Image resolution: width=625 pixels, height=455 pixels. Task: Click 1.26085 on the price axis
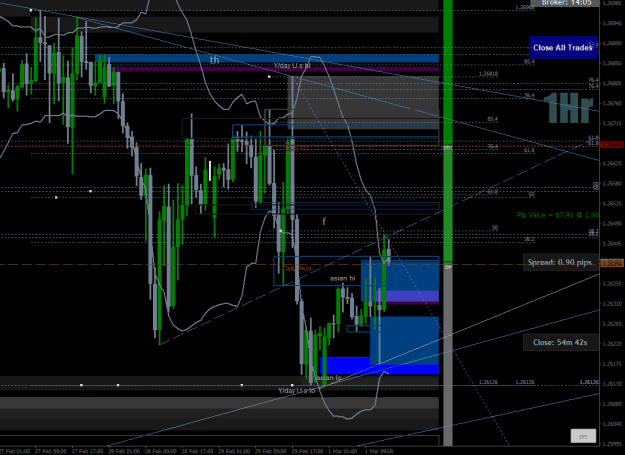[612, 404]
